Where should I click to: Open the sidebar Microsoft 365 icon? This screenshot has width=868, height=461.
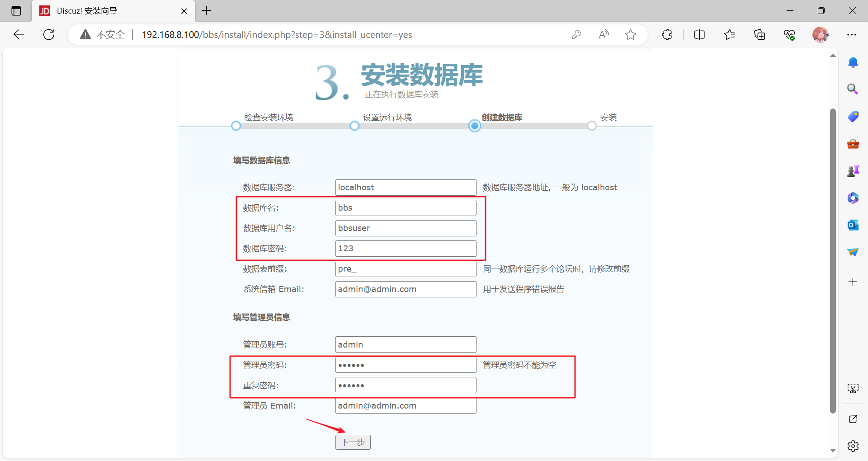point(853,198)
